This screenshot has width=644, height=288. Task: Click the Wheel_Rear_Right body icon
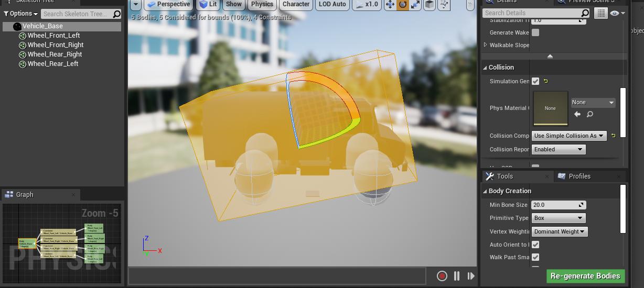pyautogui.click(x=23, y=54)
